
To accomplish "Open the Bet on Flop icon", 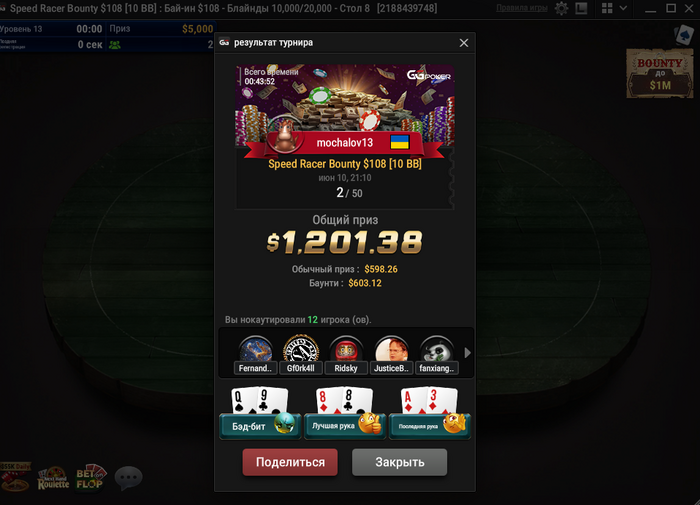I will (x=91, y=478).
